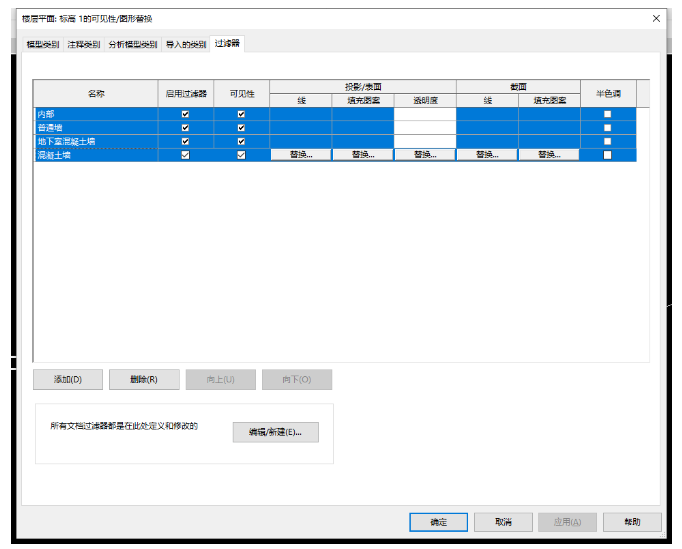The height and width of the screenshot is (549, 682).
Task: Open 透明度 替换 button for 混凝土墙
Action: pos(425,155)
